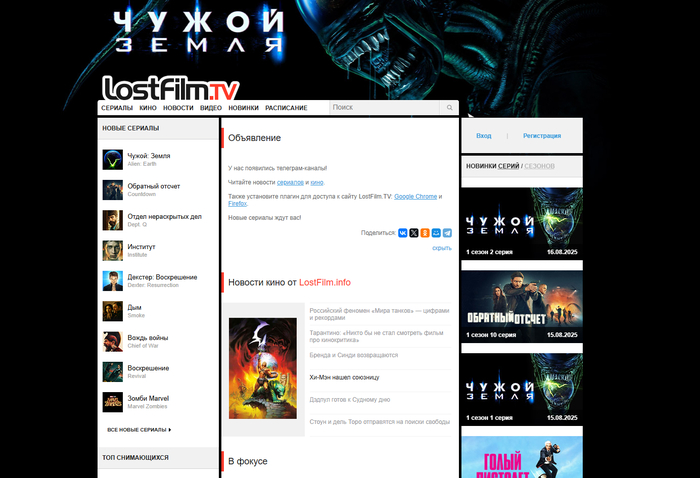Hide announcement using скрыть link

(x=441, y=248)
